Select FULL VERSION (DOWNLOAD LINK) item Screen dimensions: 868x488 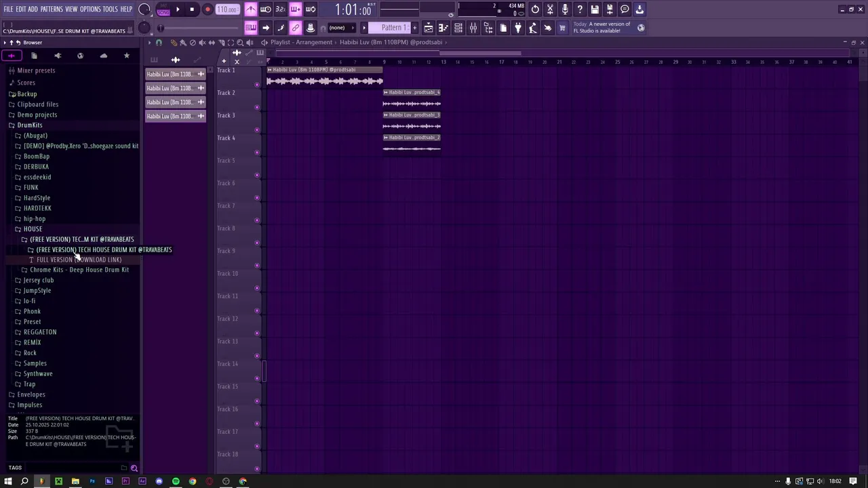(x=79, y=260)
